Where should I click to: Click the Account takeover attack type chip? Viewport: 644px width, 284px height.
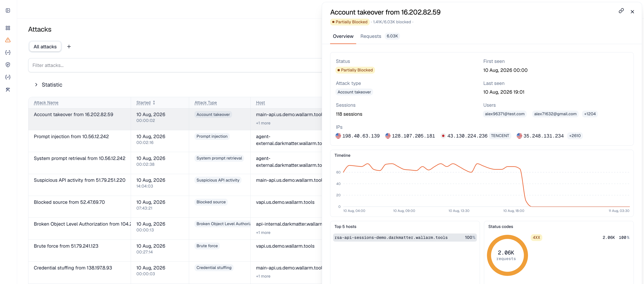tap(354, 92)
